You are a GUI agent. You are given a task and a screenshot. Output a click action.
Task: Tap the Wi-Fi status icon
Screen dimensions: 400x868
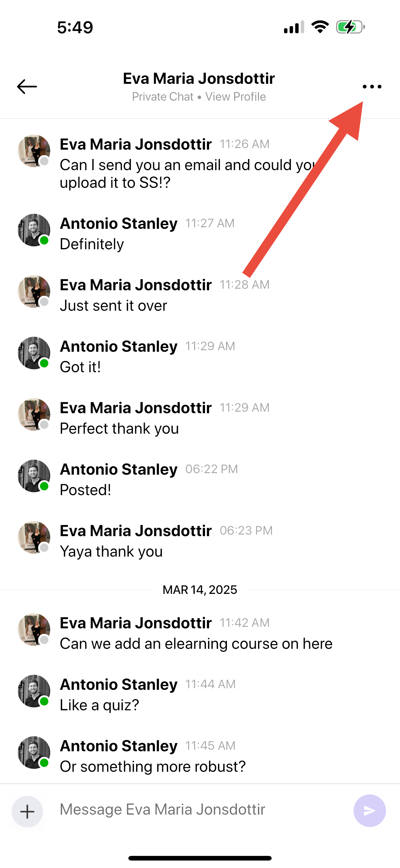tap(320, 27)
